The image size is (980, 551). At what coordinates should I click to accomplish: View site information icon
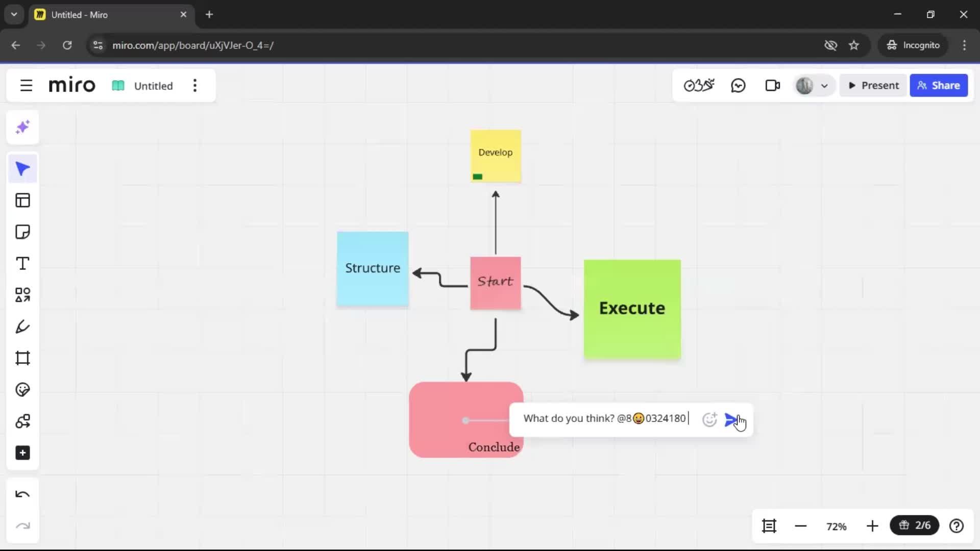tap(98, 45)
